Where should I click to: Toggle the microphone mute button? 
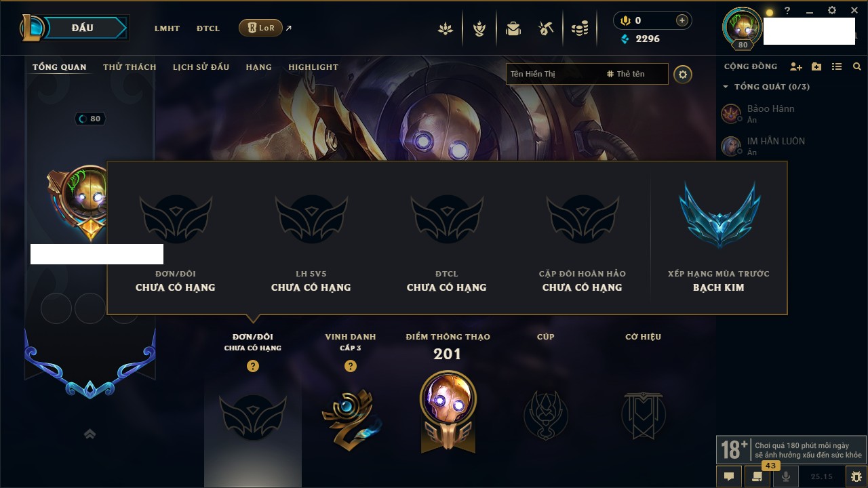[x=786, y=476]
